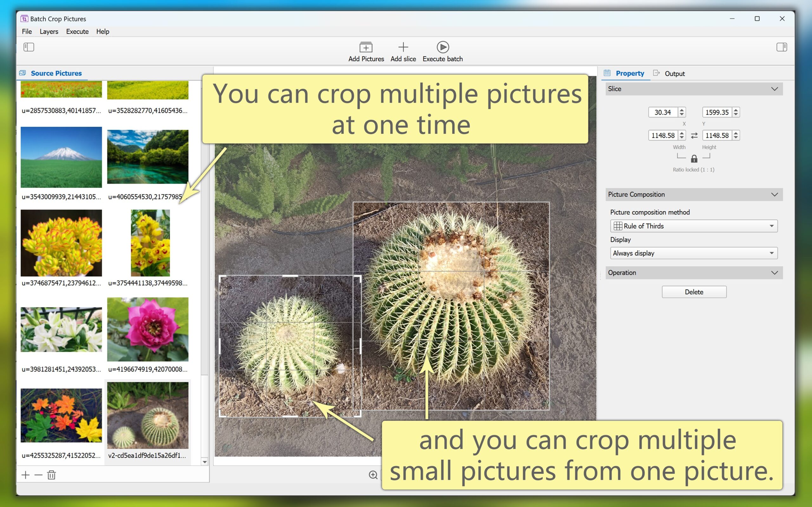This screenshot has width=812, height=507.
Task: Collapse the Operation section
Action: tap(774, 273)
